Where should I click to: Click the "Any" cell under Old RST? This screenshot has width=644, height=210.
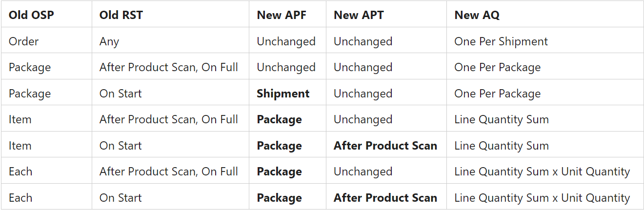point(109,41)
